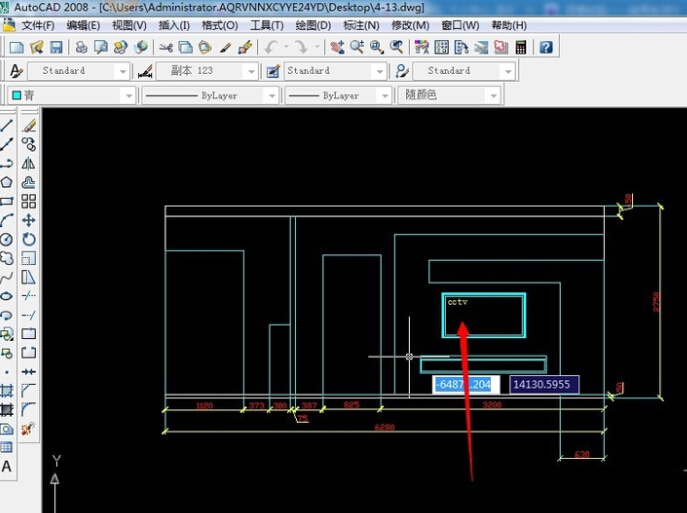Open the 视图(V) menu
687x513 pixels.
click(x=129, y=25)
